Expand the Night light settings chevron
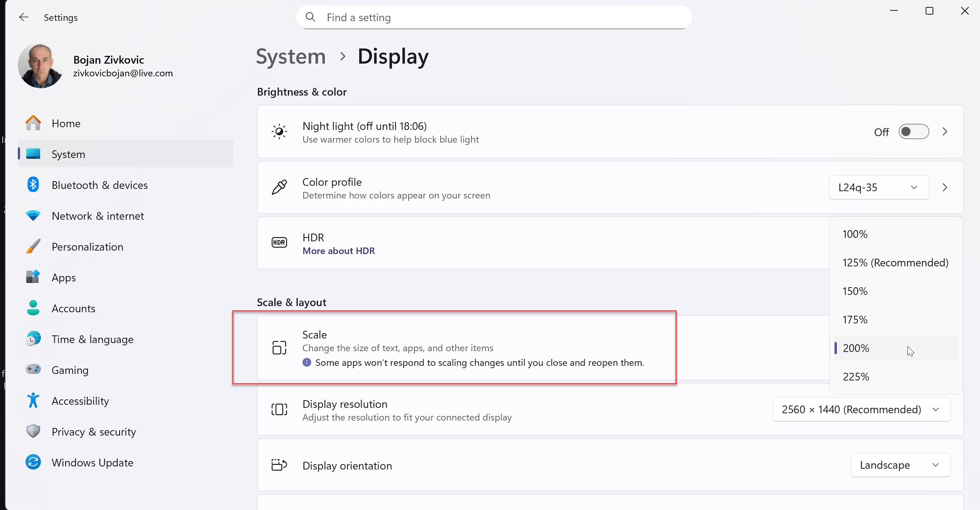 pos(945,132)
